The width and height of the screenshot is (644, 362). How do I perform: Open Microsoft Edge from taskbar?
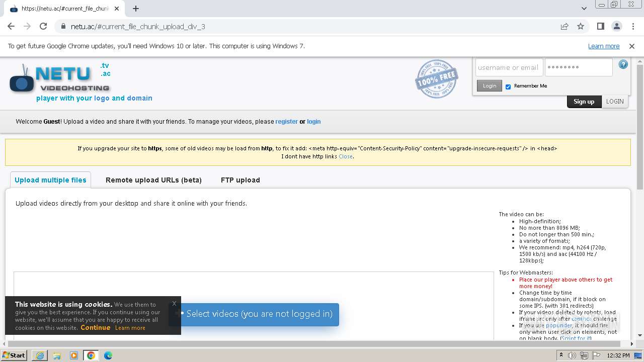[108, 355]
